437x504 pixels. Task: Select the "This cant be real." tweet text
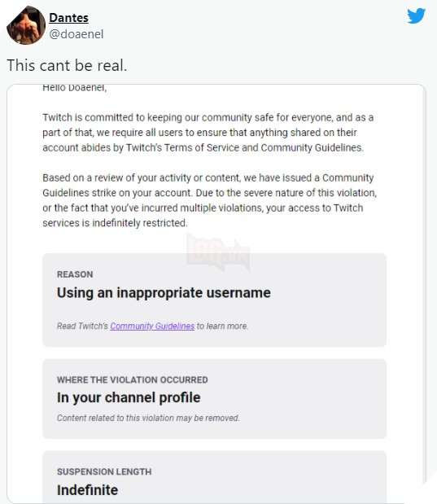pyautogui.click(x=67, y=65)
